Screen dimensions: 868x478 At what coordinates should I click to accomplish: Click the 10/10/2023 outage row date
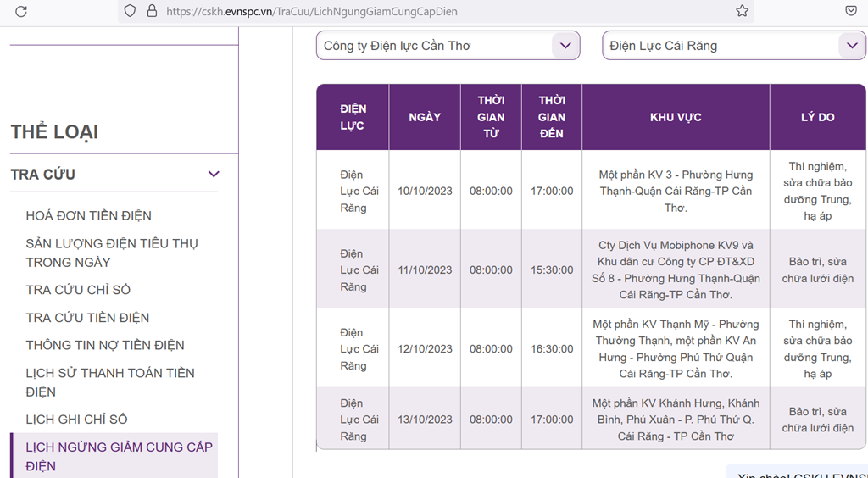(425, 191)
